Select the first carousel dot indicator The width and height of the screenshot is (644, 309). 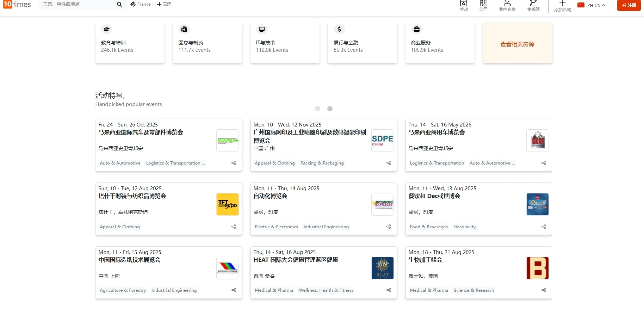(318, 109)
